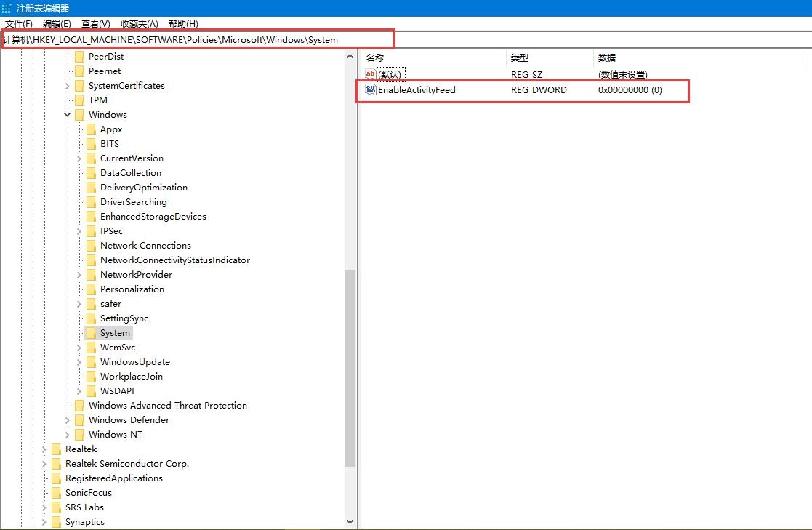
Task: Expand the WcmSvc key
Action: click(79, 348)
